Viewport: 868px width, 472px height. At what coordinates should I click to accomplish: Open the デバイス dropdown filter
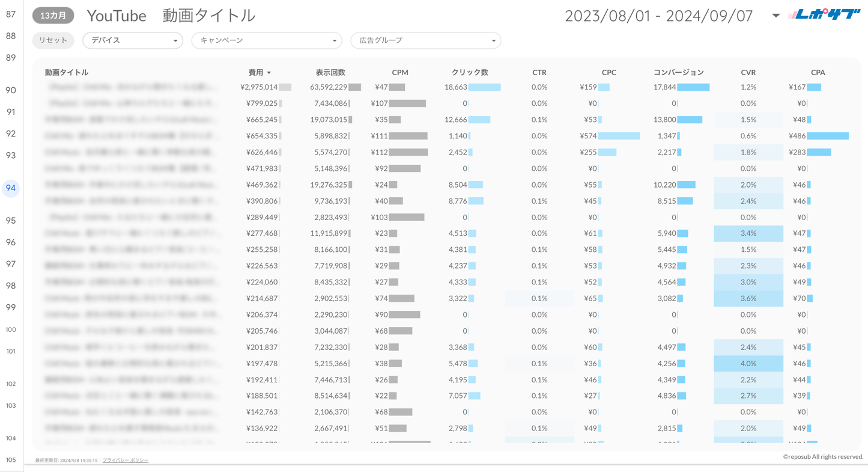click(133, 40)
